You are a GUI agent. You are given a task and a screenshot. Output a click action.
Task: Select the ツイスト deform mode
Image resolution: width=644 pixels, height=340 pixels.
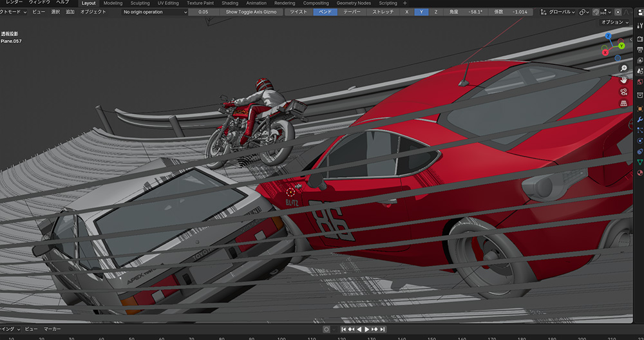(x=299, y=12)
